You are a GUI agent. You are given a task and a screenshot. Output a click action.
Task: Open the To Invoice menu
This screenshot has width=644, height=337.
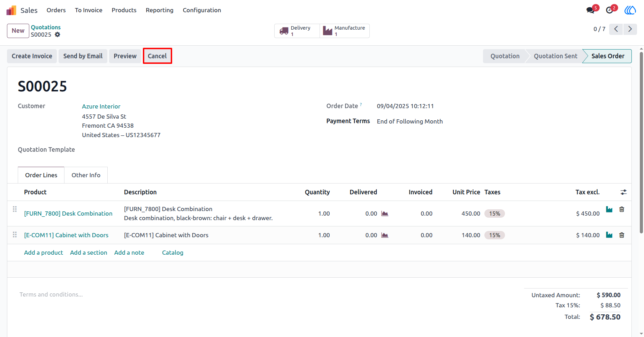(89, 10)
